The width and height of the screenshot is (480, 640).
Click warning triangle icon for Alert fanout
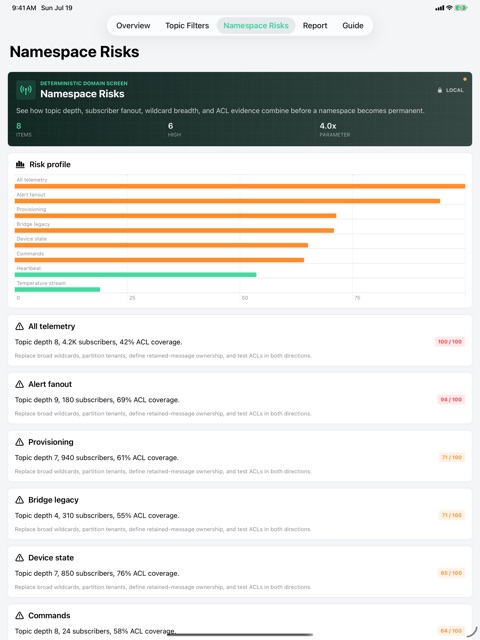(x=20, y=384)
